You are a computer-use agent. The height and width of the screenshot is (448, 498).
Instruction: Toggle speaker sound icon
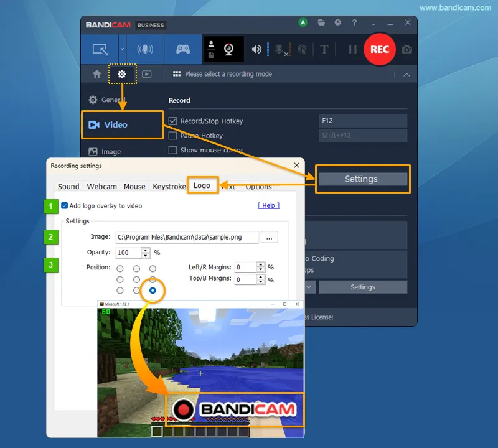256,49
